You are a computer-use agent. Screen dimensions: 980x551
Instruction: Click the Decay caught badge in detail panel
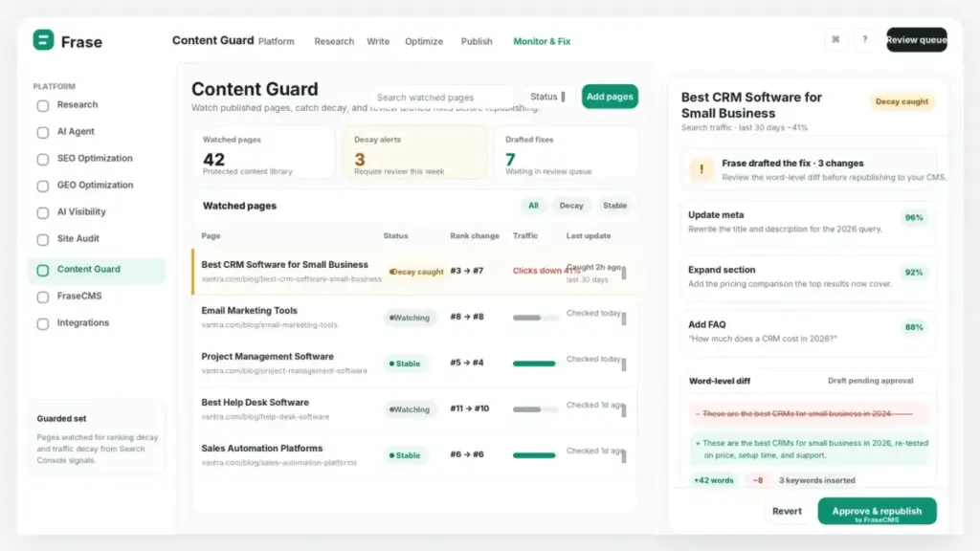[902, 101]
